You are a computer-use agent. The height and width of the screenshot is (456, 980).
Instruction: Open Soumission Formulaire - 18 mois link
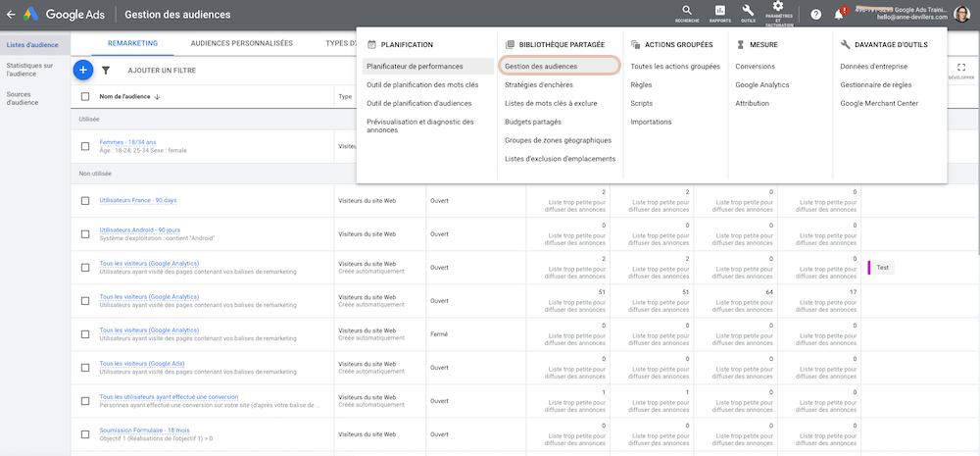click(144, 431)
